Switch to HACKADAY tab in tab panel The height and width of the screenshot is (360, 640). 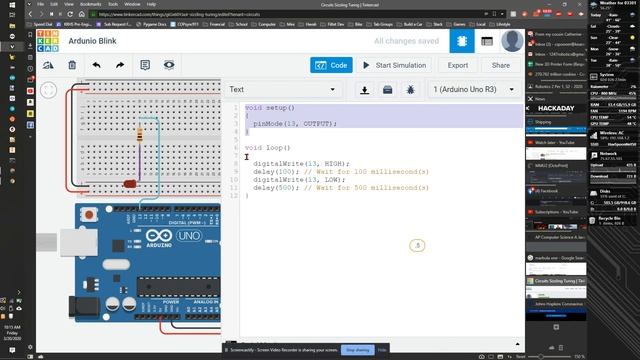coord(556,108)
